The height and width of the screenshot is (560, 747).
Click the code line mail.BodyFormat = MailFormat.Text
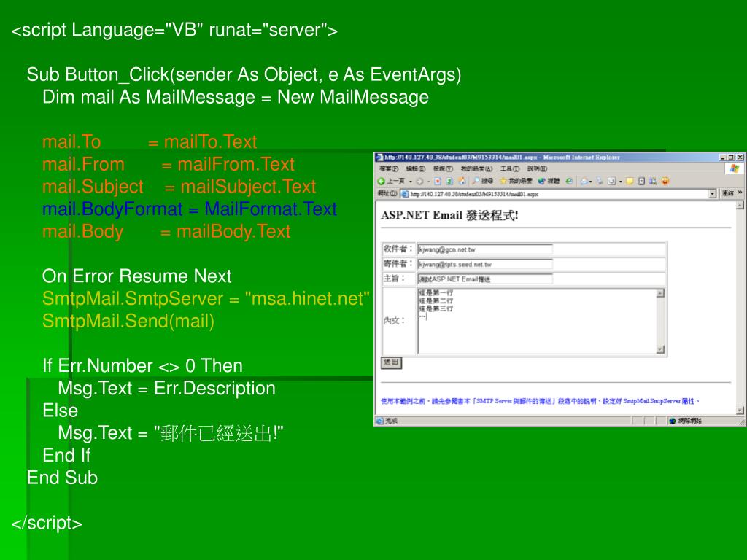[x=190, y=209]
